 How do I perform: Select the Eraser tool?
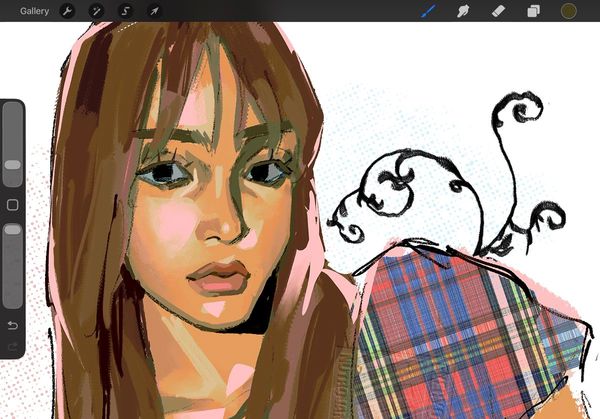click(x=498, y=11)
